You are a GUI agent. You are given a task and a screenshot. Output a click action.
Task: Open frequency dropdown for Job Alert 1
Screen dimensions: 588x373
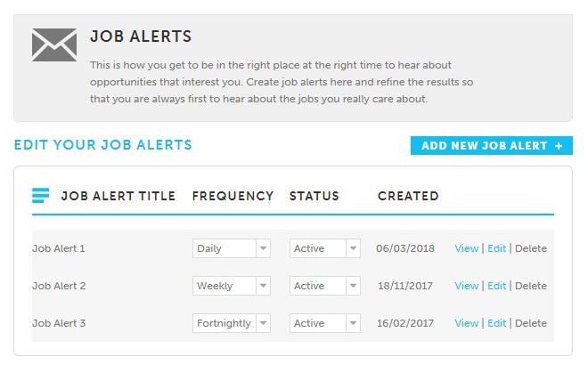click(231, 249)
